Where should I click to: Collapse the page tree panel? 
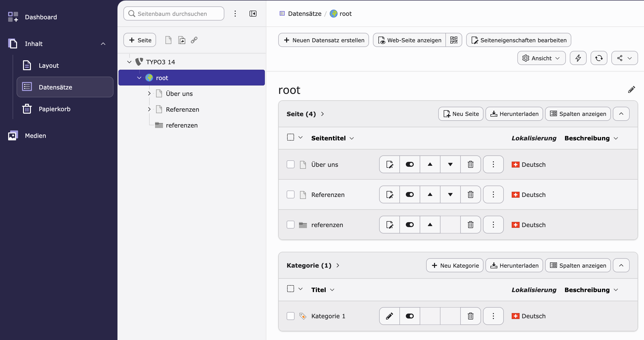[253, 14]
